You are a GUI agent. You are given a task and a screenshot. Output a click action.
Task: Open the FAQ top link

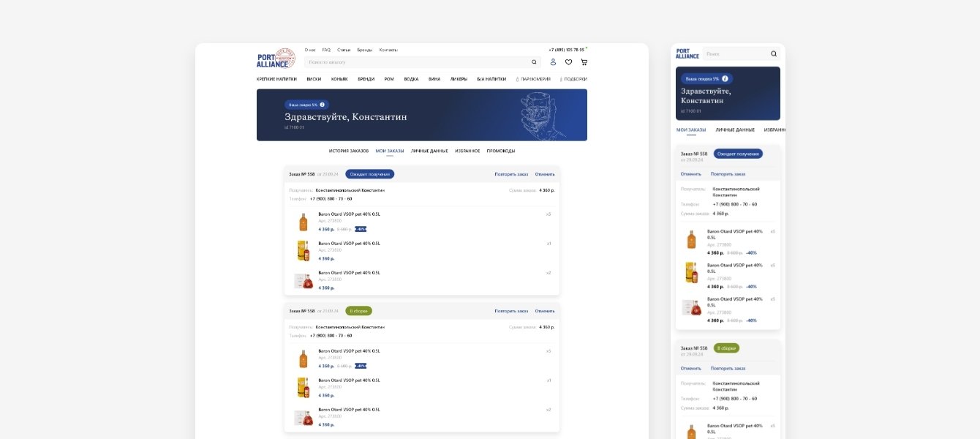pyautogui.click(x=326, y=50)
